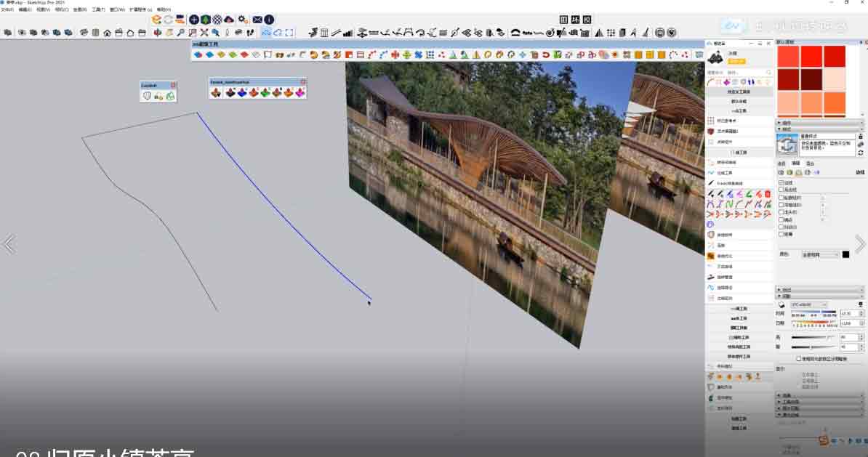Click the envelope mail icon in toolbar
The height and width of the screenshot is (457, 868).
pos(257,20)
